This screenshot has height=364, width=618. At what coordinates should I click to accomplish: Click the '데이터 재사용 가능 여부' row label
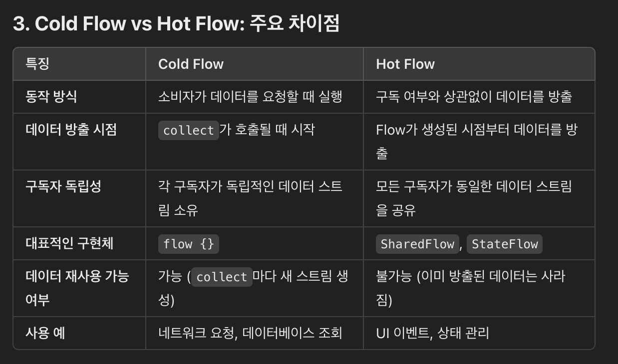[77, 288]
